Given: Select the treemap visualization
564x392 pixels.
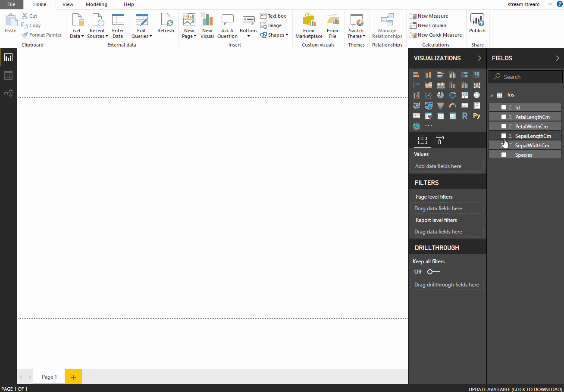Looking at the screenshot, I should 464,95.
